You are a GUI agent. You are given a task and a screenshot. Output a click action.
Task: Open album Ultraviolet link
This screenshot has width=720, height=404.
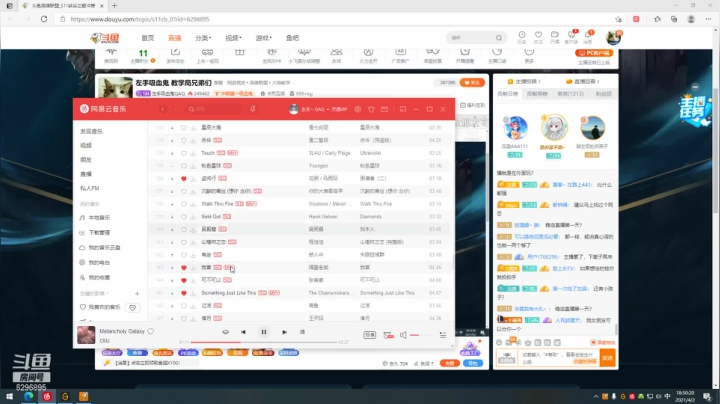click(371, 153)
